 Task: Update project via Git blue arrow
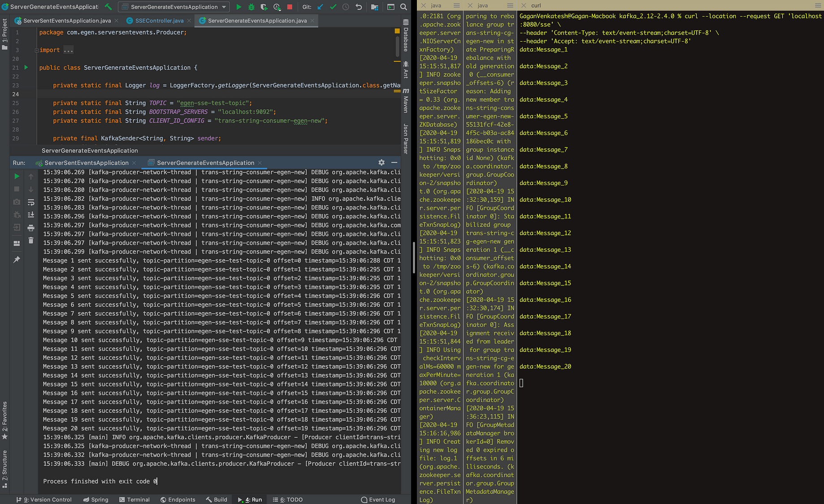click(320, 7)
